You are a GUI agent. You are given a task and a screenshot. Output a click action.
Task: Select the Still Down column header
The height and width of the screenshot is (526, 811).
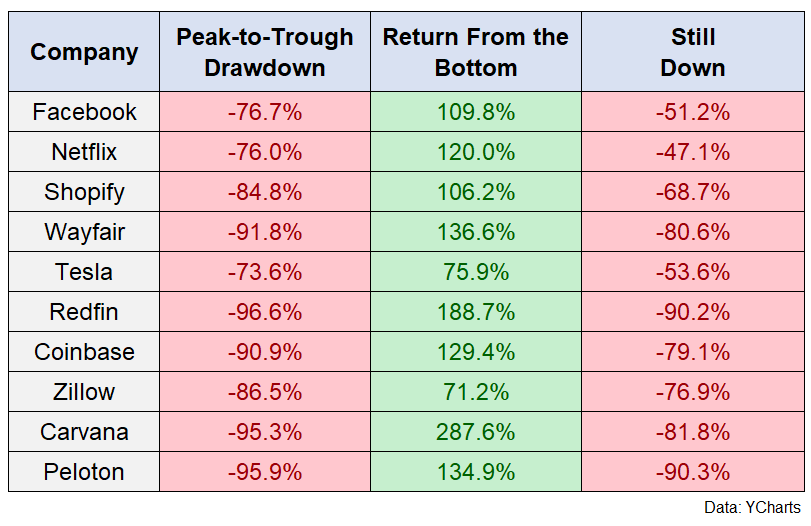pos(693,52)
